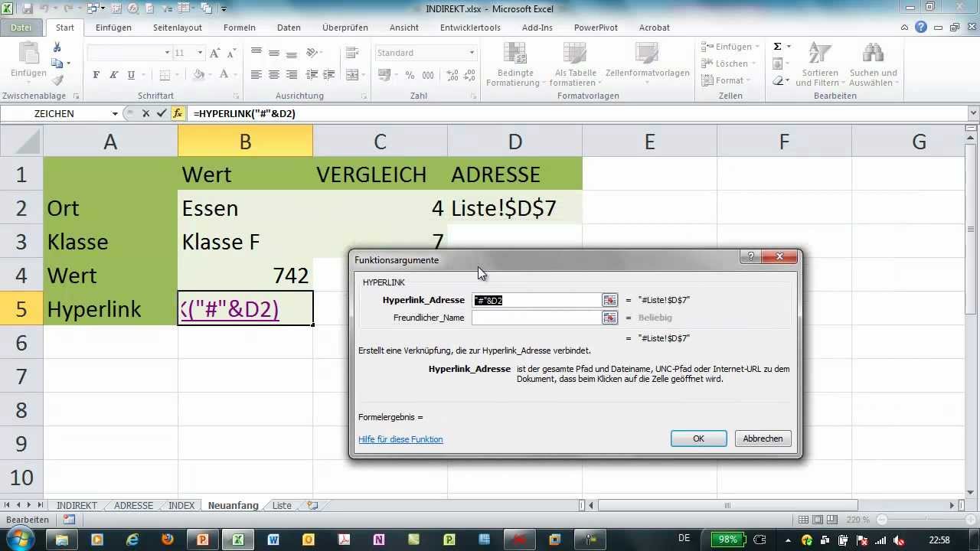Switch to the Liste sheet tab
Screen dimensions: 980x551
click(x=282, y=506)
